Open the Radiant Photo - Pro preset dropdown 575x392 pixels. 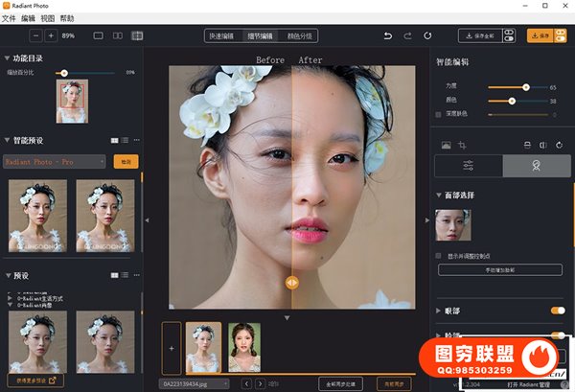pos(55,161)
